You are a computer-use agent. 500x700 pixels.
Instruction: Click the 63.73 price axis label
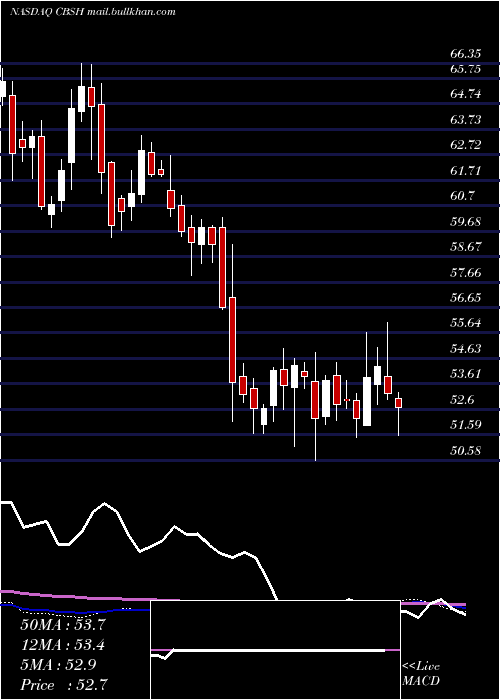466,120
